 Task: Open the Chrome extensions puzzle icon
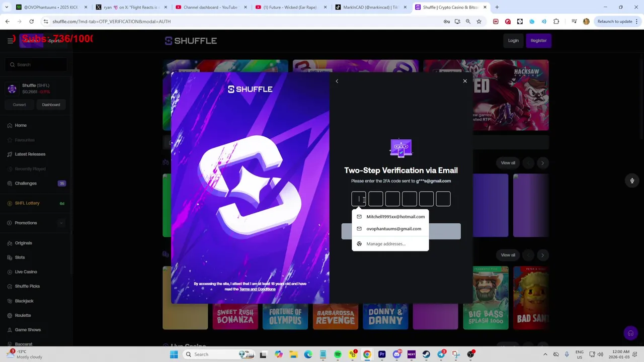point(556,22)
